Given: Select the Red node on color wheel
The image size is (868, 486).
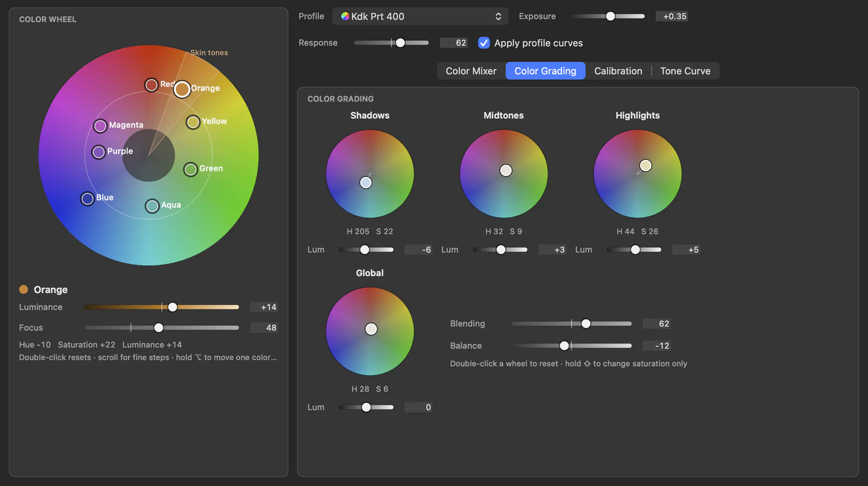Looking at the screenshot, I should point(151,85).
